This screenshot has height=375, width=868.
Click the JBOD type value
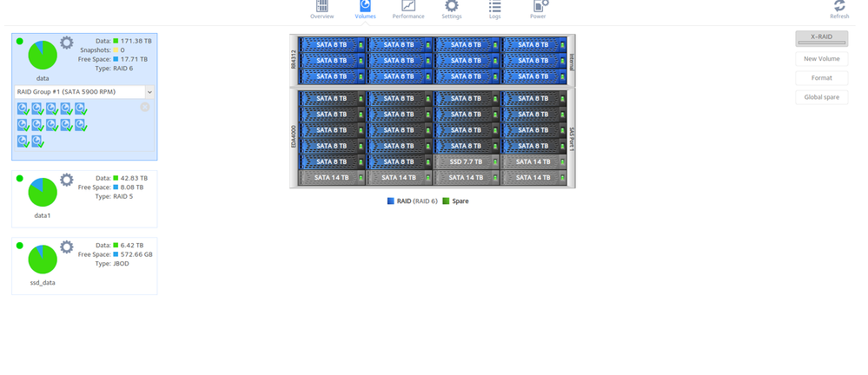pyautogui.click(x=122, y=264)
